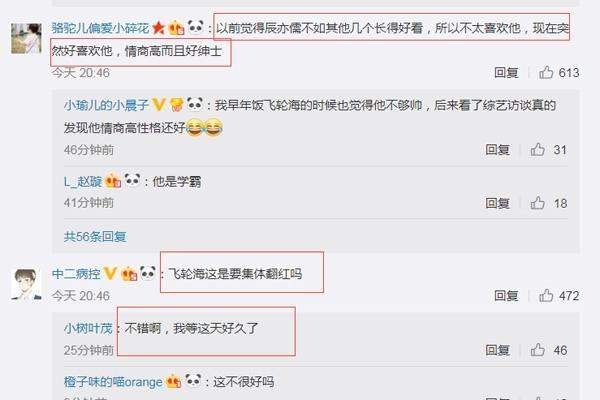Click 中二病控's cartoon avatar
The width and height of the screenshot is (600, 400).
26,284
